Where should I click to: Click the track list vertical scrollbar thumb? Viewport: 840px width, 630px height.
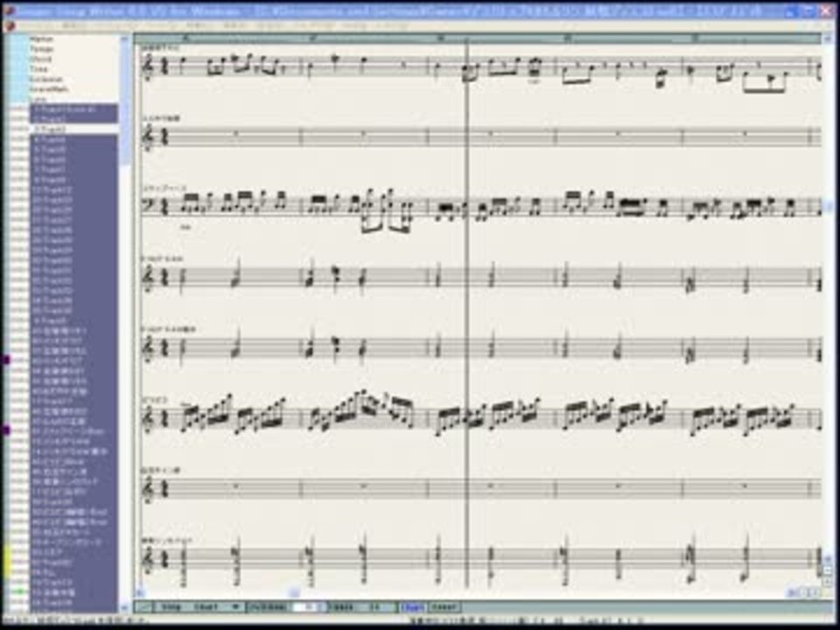click(125, 104)
